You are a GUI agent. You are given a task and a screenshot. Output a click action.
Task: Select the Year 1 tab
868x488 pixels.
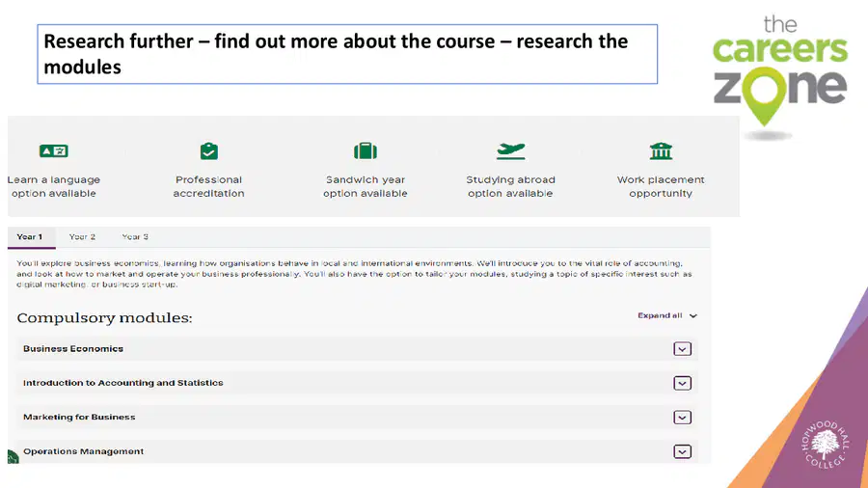pyautogui.click(x=29, y=237)
